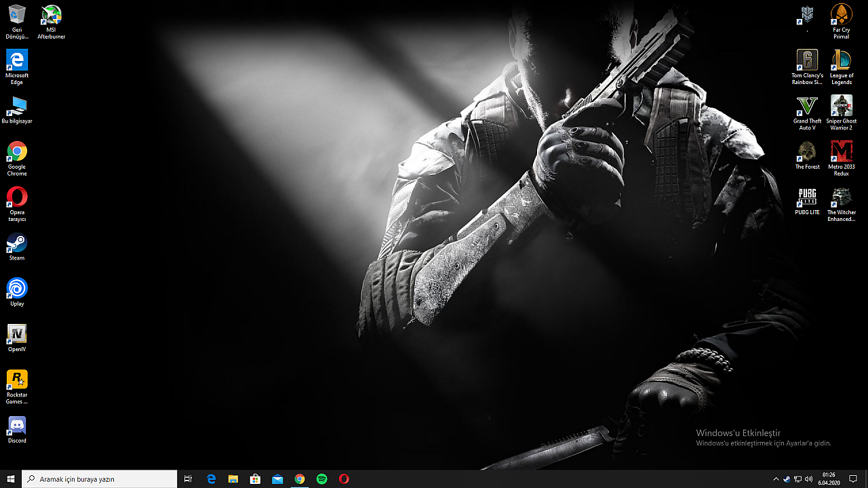868x488 pixels.
Task: Select the PUBG LITE desktop shortcut
Action: (x=807, y=201)
